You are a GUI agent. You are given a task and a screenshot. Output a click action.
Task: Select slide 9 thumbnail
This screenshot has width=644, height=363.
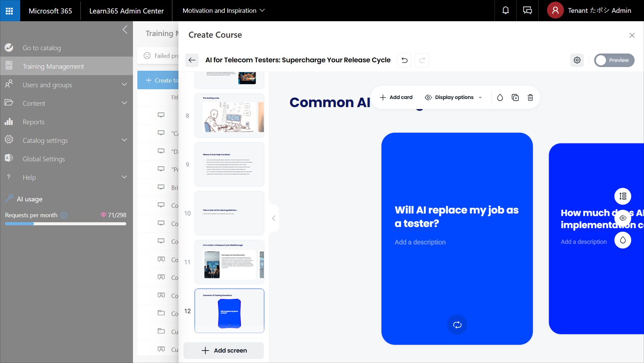point(229,164)
